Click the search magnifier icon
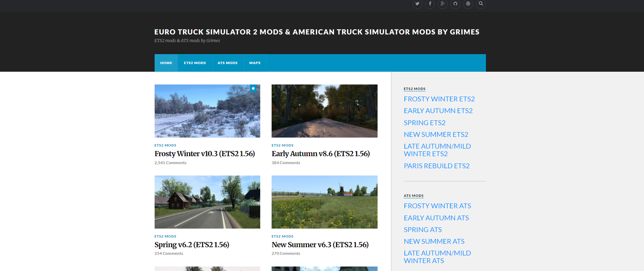The image size is (644, 271). point(481,4)
